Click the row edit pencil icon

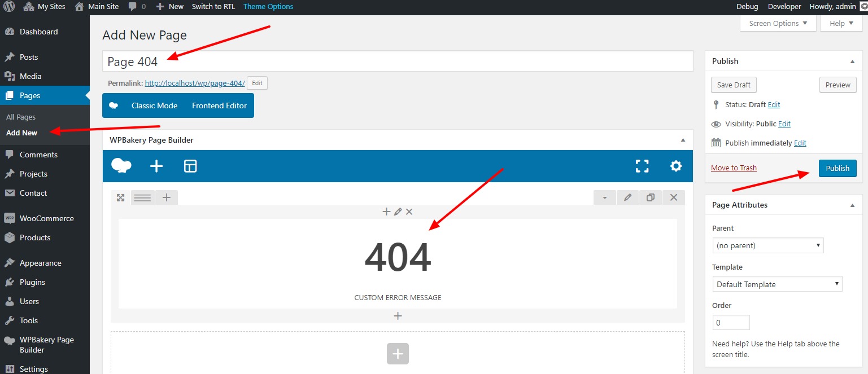[627, 197]
